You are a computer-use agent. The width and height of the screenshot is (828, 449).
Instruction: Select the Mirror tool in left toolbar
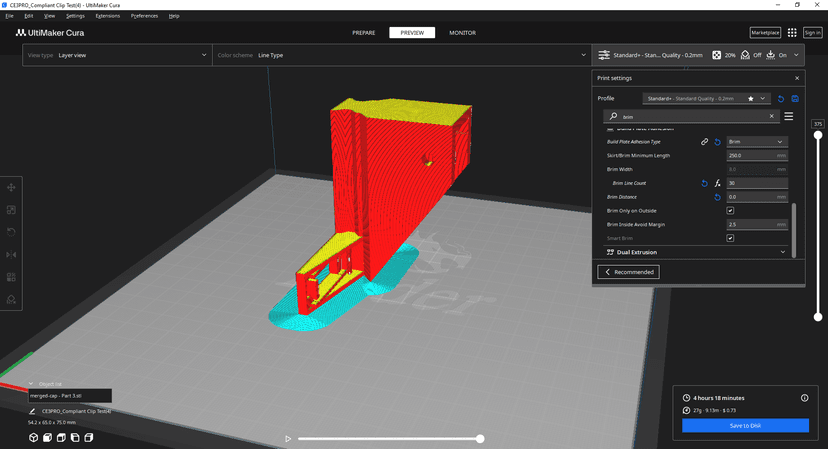pyautogui.click(x=11, y=255)
